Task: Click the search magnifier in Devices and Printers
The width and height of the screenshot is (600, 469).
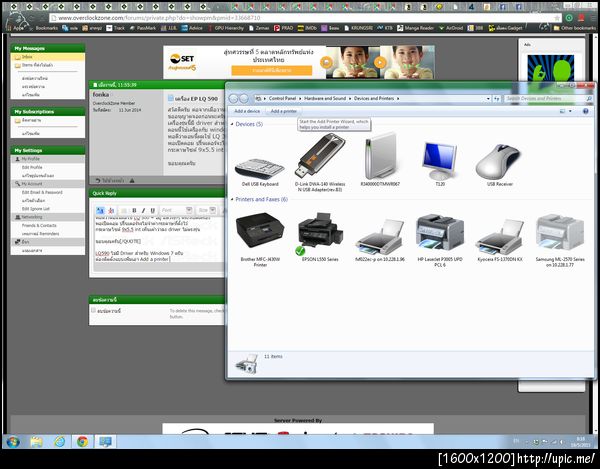Action: coord(589,99)
